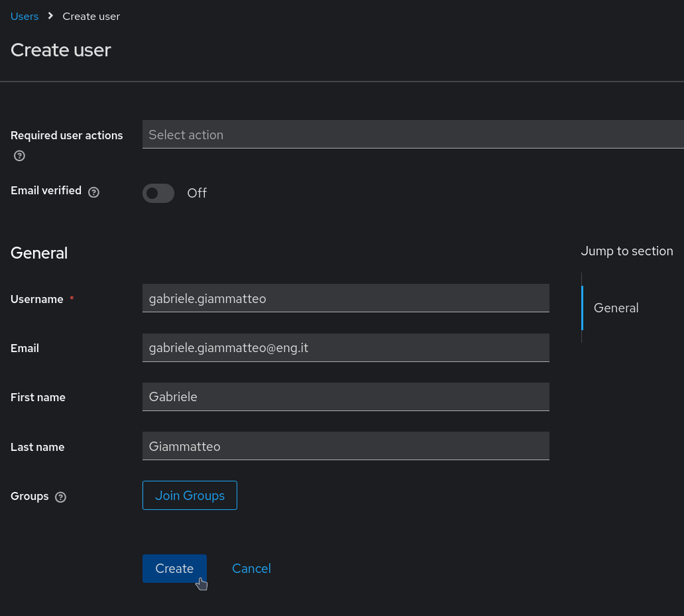Open help icon beside Groups label
684x616 pixels.
tap(60, 497)
